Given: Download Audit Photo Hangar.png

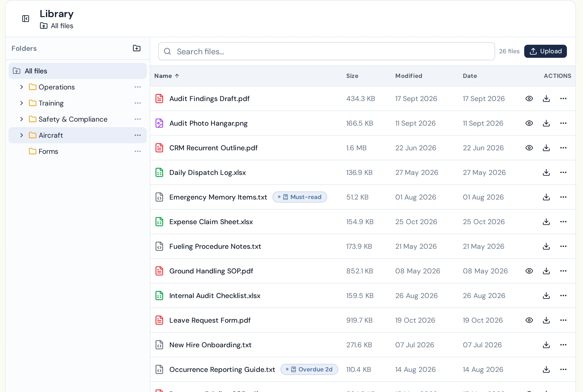Looking at the screenshot, I should point(546,123).
